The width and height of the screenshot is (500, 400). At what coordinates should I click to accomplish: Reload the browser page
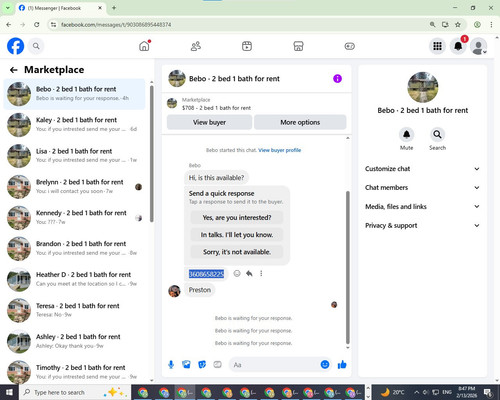point(37,24)
